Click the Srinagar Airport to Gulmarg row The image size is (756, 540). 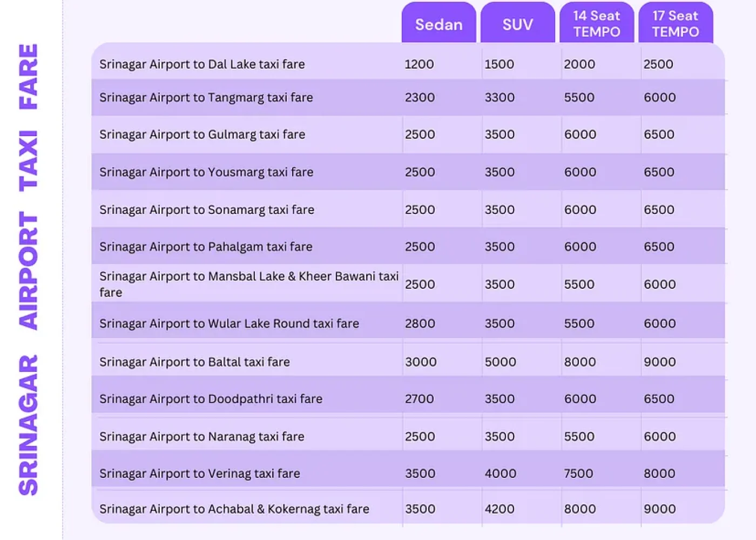pyautogui.click(x=202, y=134)
